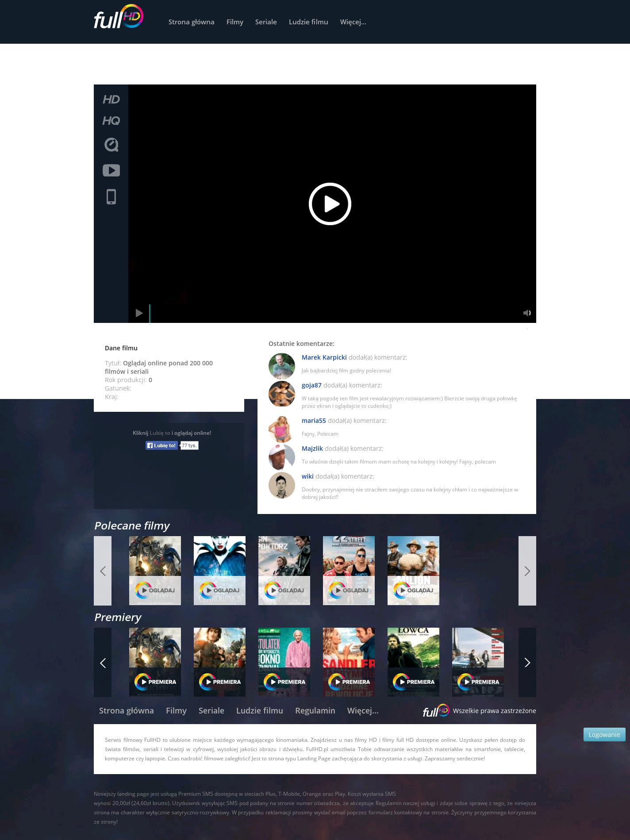
Task: Expand the 'Więcej...' menu in header
Action: coord(353,22)
